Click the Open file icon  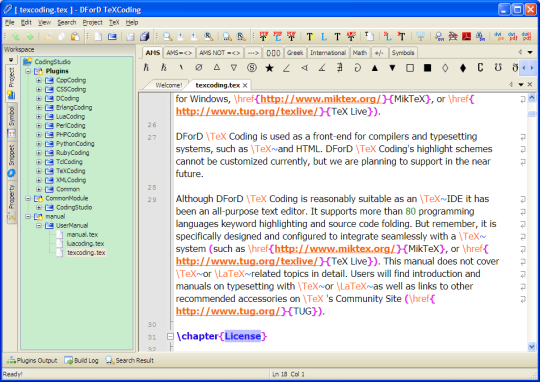[x=112, y=36]
